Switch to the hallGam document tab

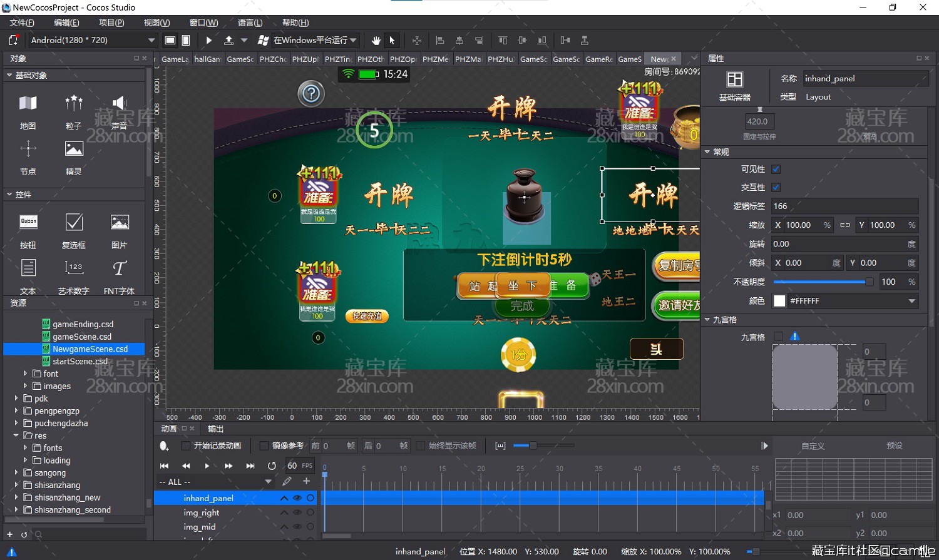pos(207,59)
